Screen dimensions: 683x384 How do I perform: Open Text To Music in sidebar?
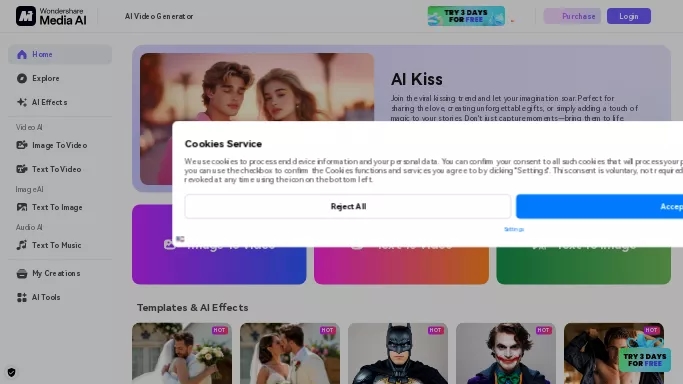[x=60, y=245]
